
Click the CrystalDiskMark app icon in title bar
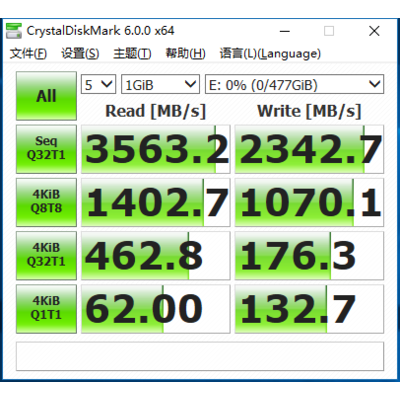click(14, 31)
